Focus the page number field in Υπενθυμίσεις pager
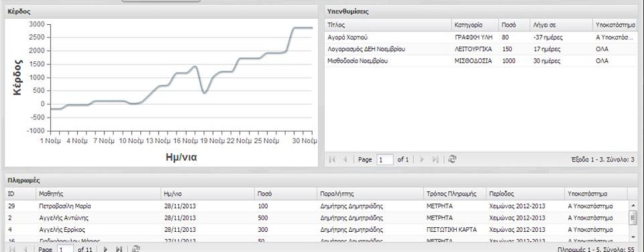The image size is (644, 252). (385, 159)
